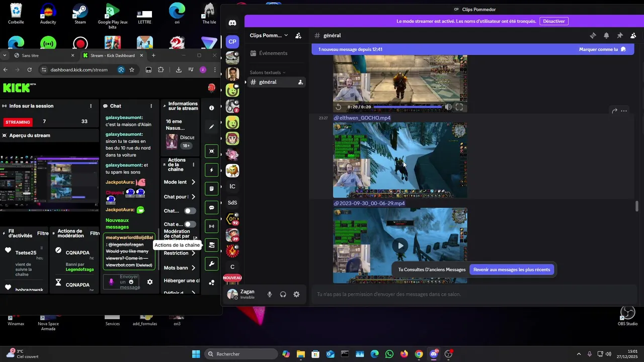This screenshot has width=644, height=362.
Task: Open a new Chrome tab
Action: [153, 55]
